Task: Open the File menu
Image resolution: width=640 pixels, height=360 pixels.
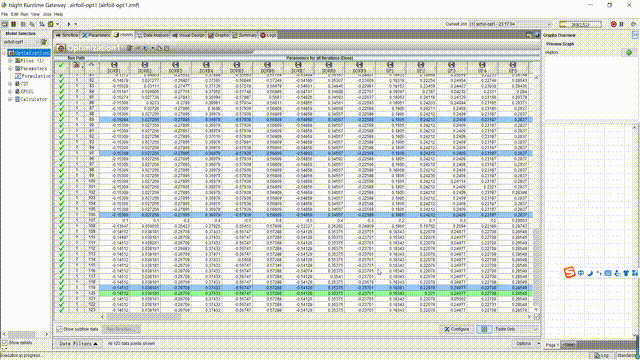Action: pyautogui.click(x=4, y=14)
